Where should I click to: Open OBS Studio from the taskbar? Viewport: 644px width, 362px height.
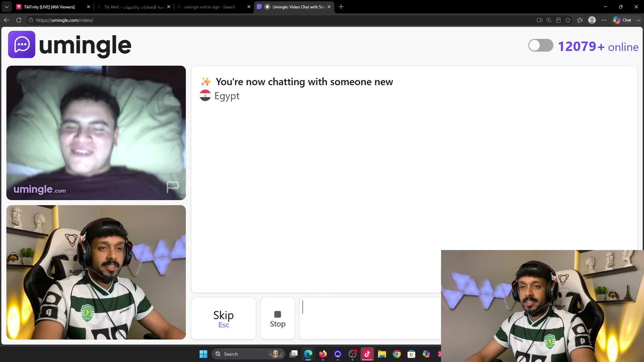pyautogui.click(x=352, y=354)
